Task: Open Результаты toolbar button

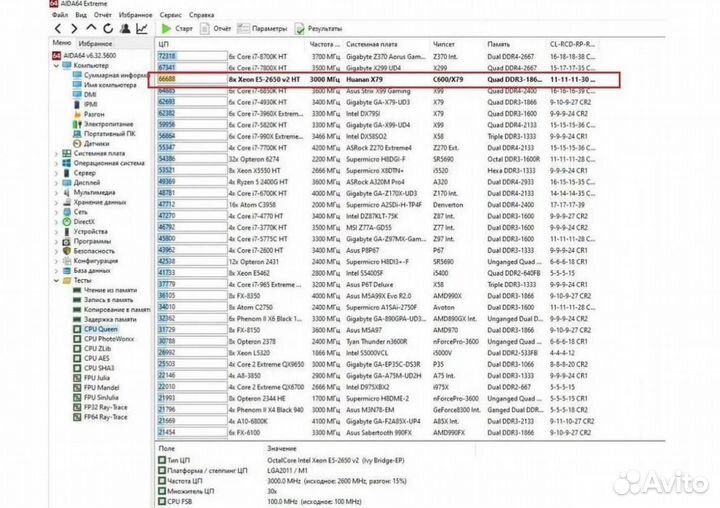Action: pyautogui.click(x=318, y=28)
